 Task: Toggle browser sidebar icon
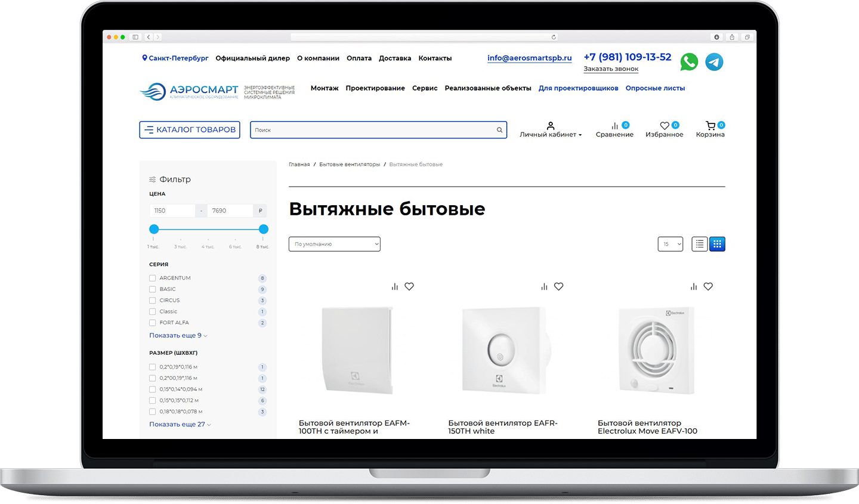point(135,37)
